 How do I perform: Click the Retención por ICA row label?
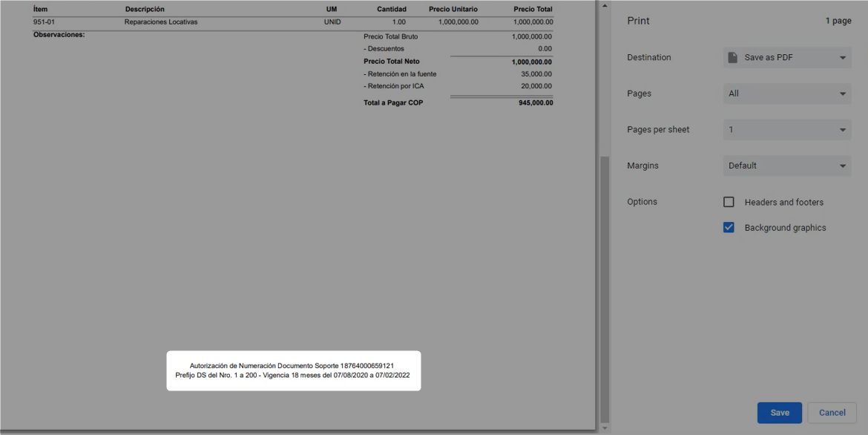click(394, 86)
